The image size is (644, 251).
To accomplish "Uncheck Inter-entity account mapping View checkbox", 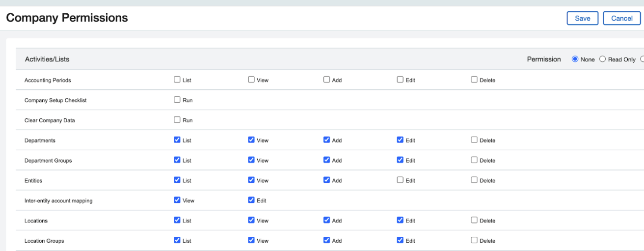I will click(177, 200).
